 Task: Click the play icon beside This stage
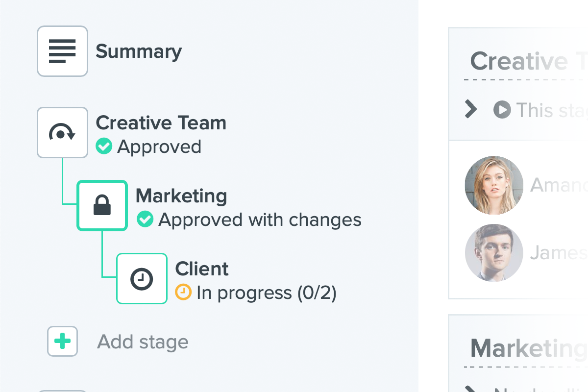point(502,109)
